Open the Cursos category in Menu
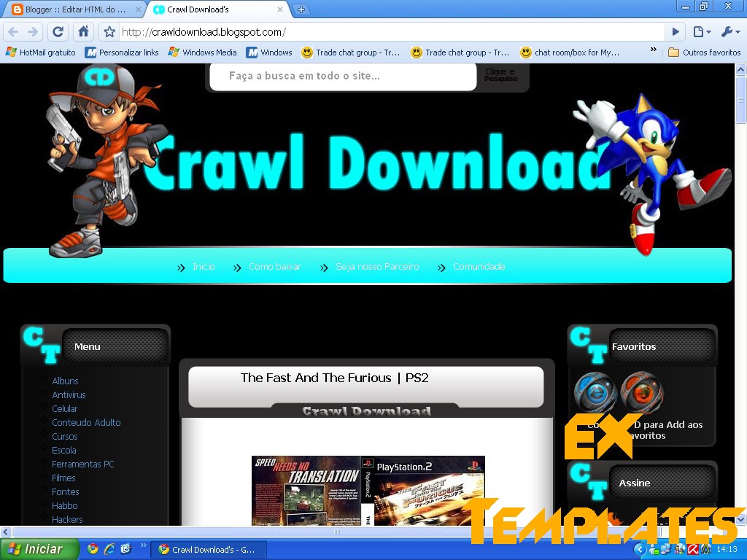This screenshot has height=560, width=747. 65,436
